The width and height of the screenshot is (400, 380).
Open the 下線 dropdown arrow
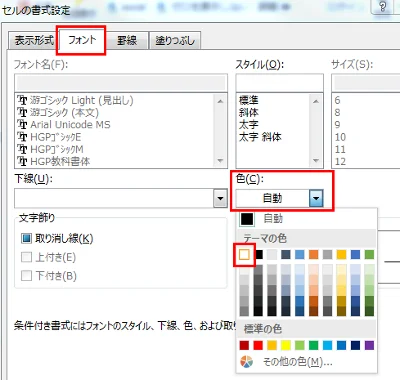click(x=220, y=198)
